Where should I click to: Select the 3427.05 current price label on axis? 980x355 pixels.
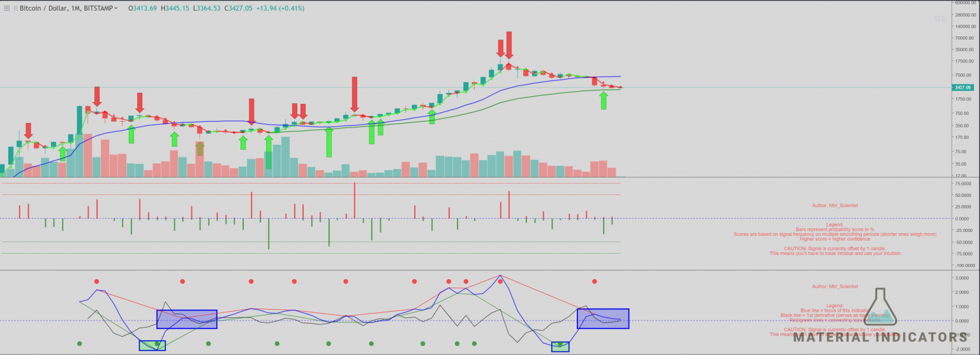961,87
